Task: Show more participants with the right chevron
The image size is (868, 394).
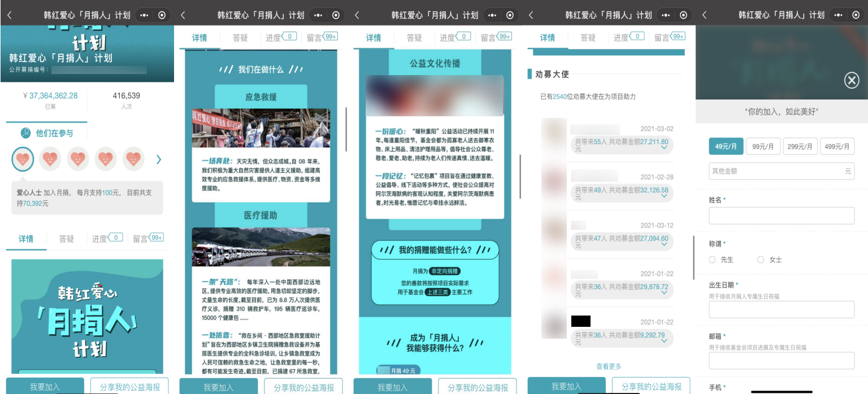Action: click(x=159, y=160)
